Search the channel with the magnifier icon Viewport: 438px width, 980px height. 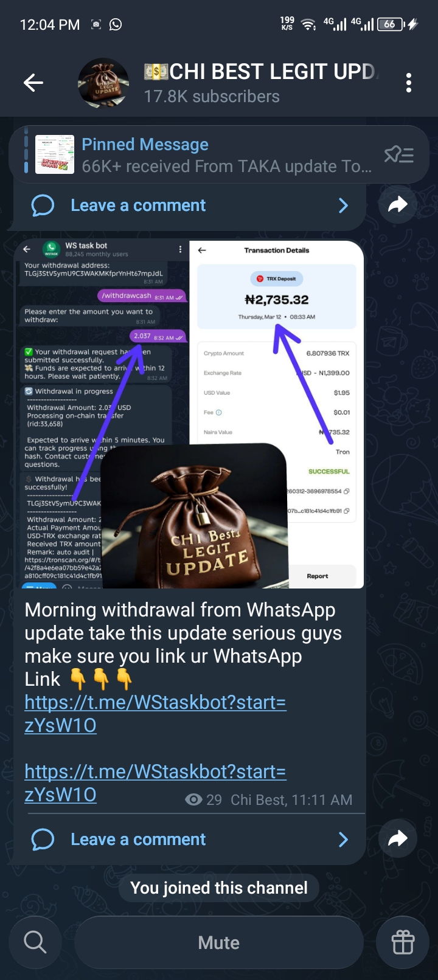coord(35,942)
